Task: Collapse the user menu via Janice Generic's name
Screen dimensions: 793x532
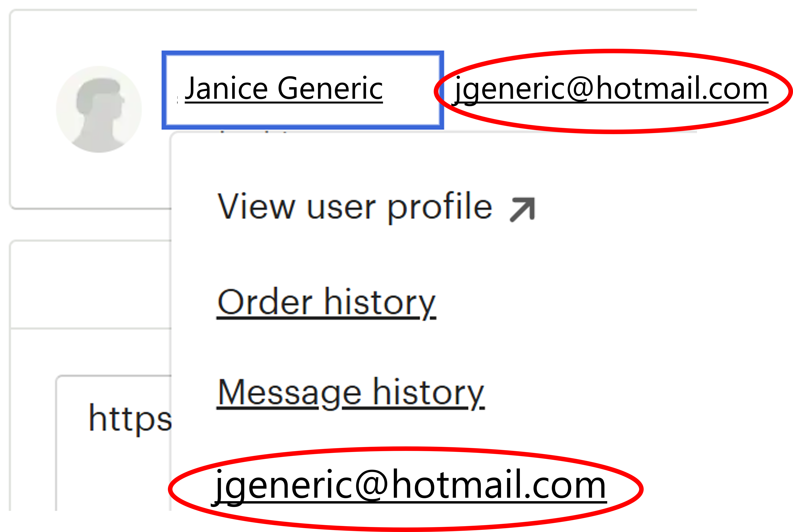Action: click(x=284, y=89)
